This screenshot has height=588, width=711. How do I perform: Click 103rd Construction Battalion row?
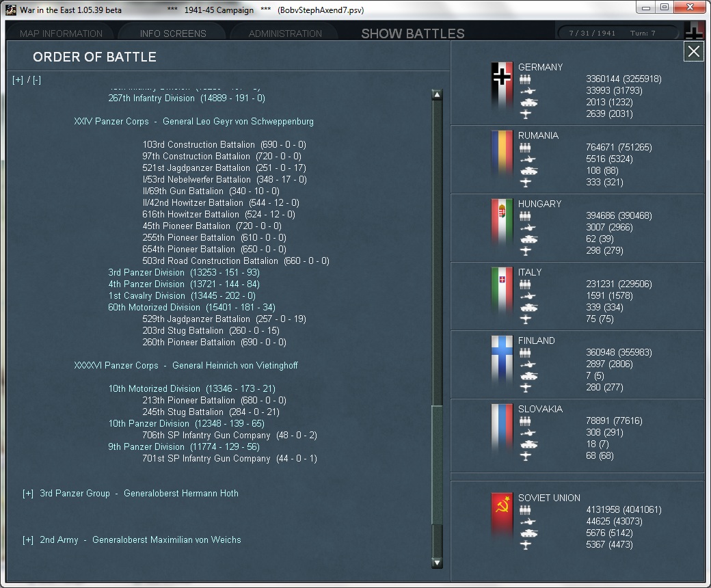point(224,145)
